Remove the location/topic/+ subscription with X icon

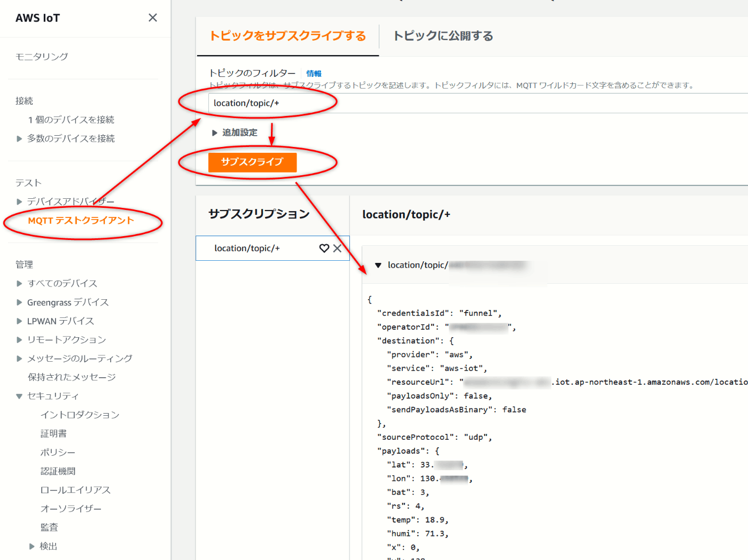(337, 248)
